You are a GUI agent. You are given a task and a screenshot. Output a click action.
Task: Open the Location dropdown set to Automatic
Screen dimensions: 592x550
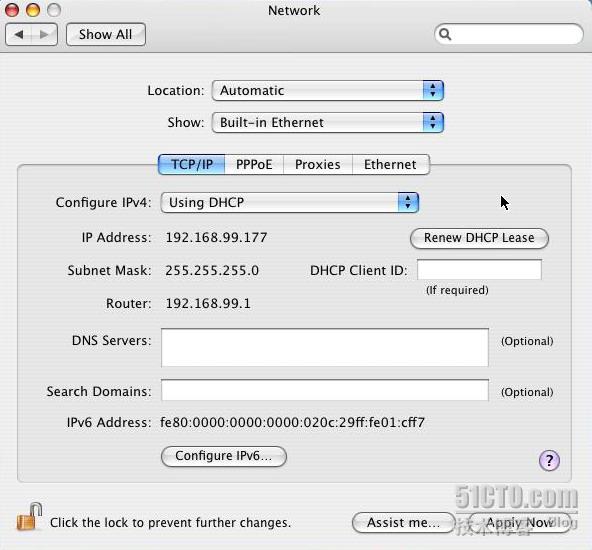point(328,91)
